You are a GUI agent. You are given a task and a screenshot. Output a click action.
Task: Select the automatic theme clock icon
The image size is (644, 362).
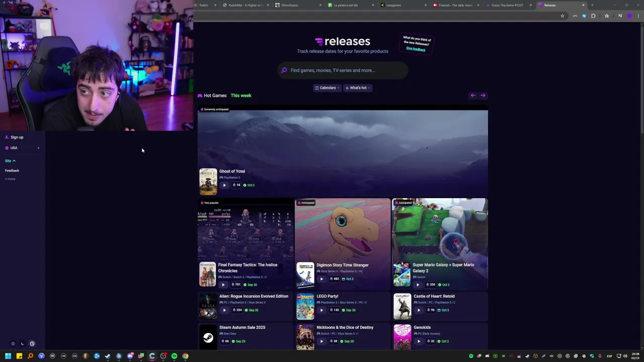pos(32,344)
